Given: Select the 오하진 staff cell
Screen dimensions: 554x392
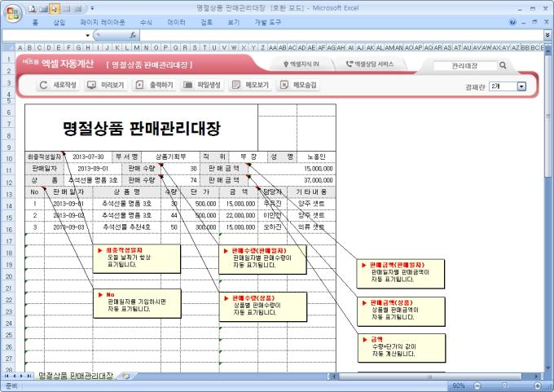Looking at the screenshot, I should coord(272,227).
